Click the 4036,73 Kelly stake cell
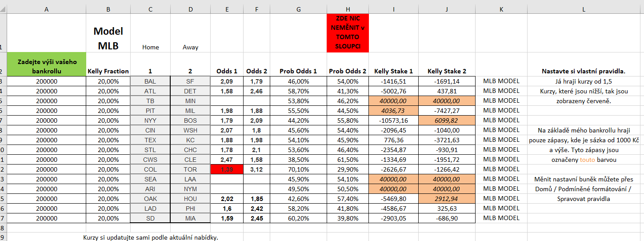 click(x=394, y=111)
